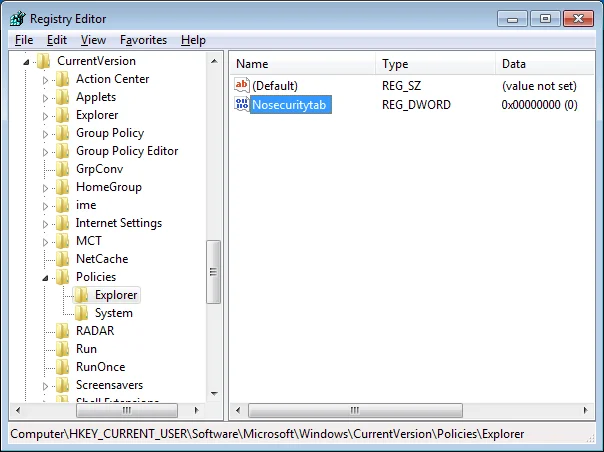Collapse the CurrentVersion key
Viewport: 604px width, 452px height.
(26, 62)
